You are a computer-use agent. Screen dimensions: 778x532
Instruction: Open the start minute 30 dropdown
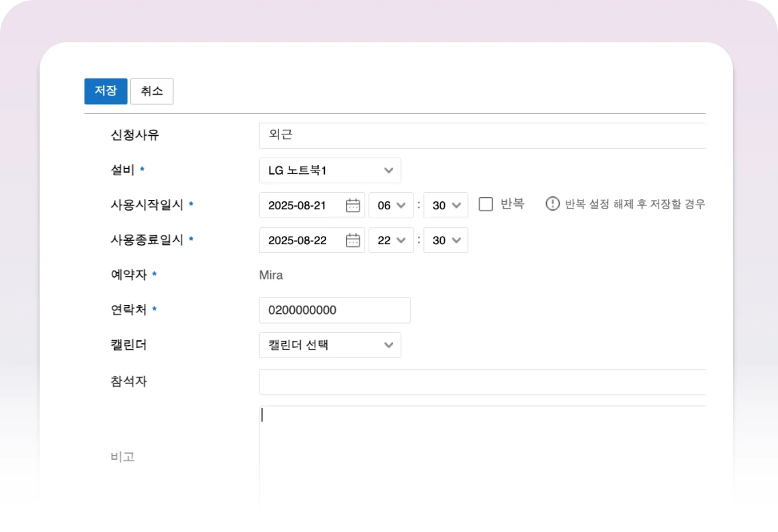446,205
